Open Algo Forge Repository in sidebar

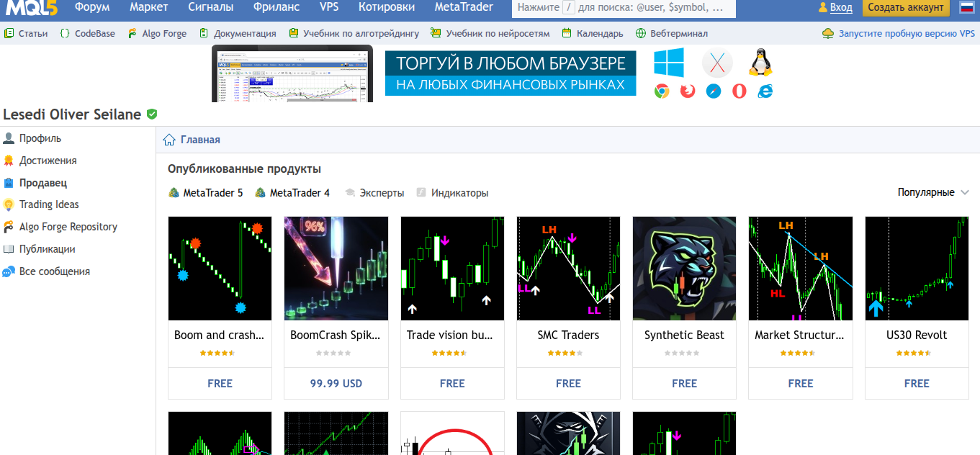pyautogui.click(x=68, y=227)
